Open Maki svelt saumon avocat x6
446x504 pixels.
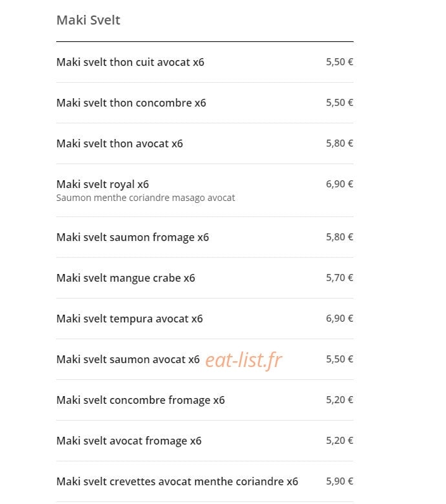tap(128, 359)
